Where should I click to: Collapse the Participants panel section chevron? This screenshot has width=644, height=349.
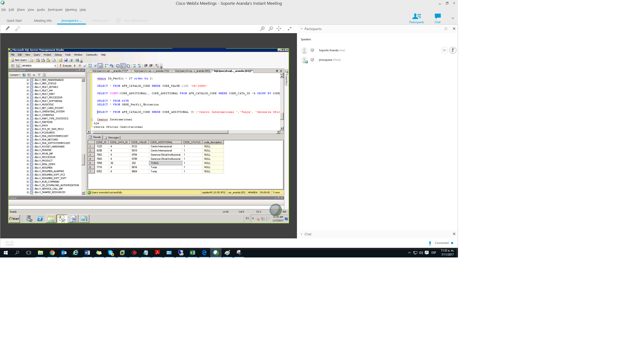302,29
